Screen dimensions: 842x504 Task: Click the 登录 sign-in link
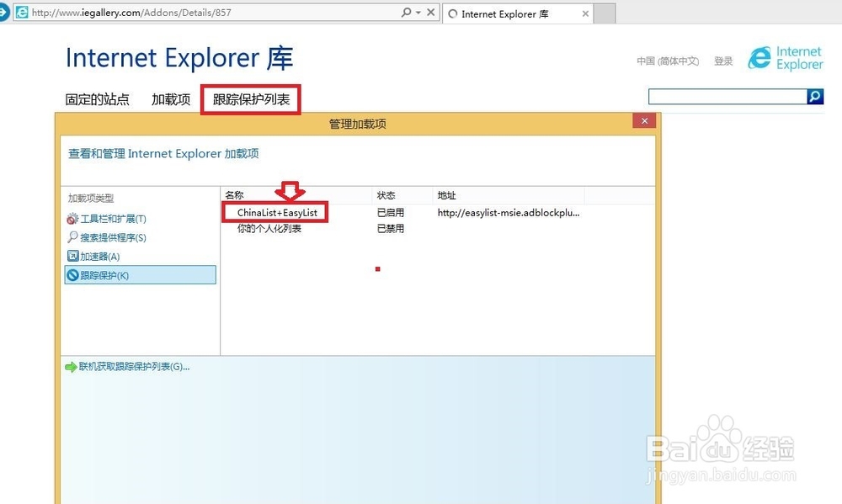(x=723, y=61)
